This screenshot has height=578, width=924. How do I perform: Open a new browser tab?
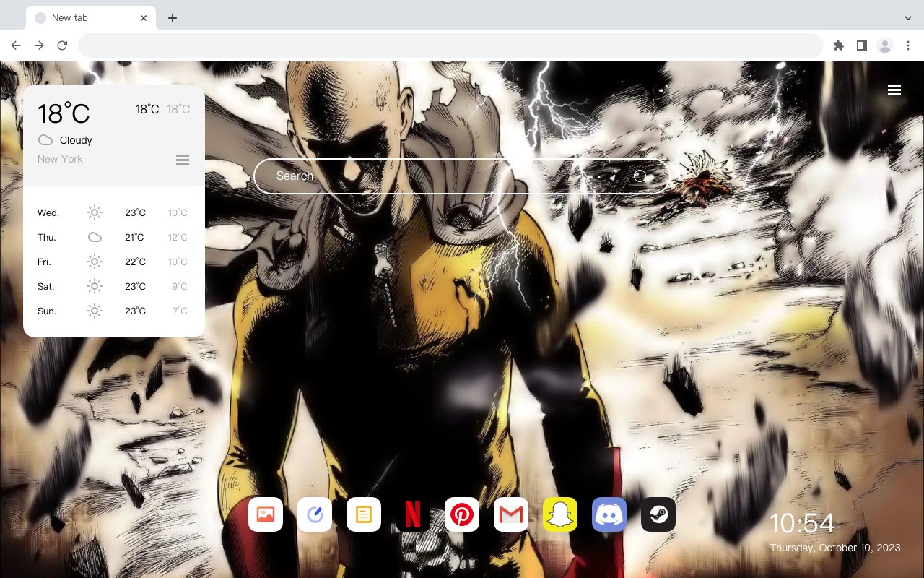tap(172, 18)
